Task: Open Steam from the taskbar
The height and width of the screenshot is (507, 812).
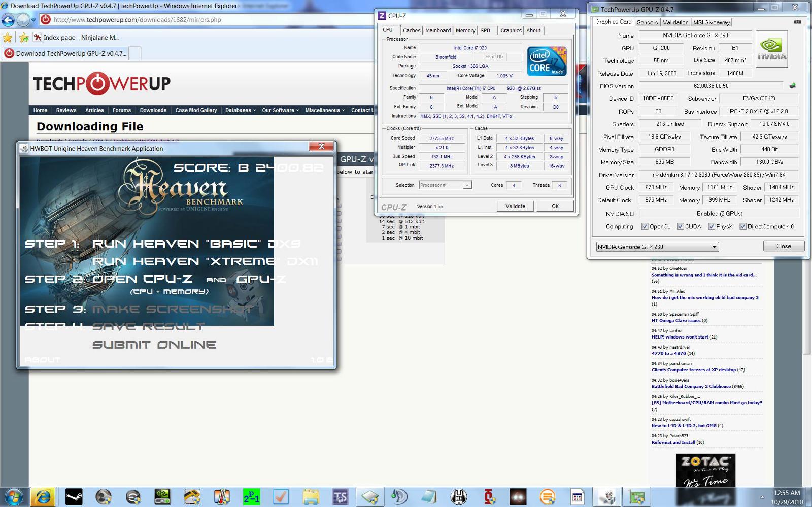Action: pos(74,497)
